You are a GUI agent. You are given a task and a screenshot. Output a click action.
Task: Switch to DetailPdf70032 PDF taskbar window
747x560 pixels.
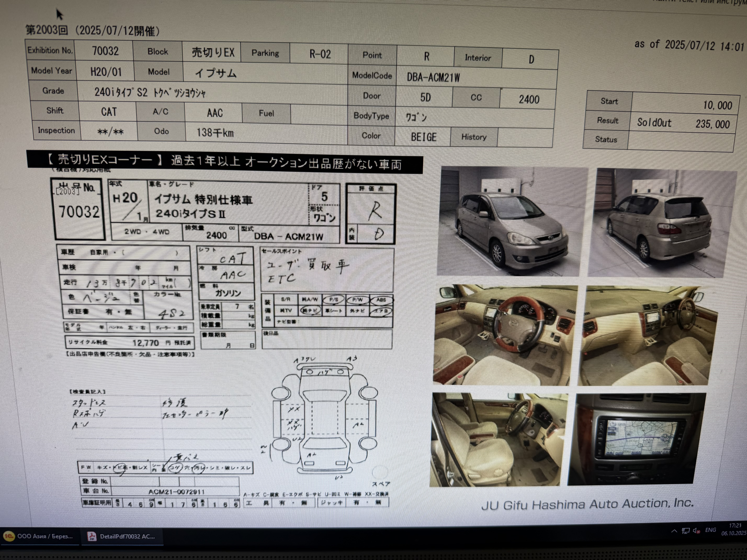pos(122,536)
